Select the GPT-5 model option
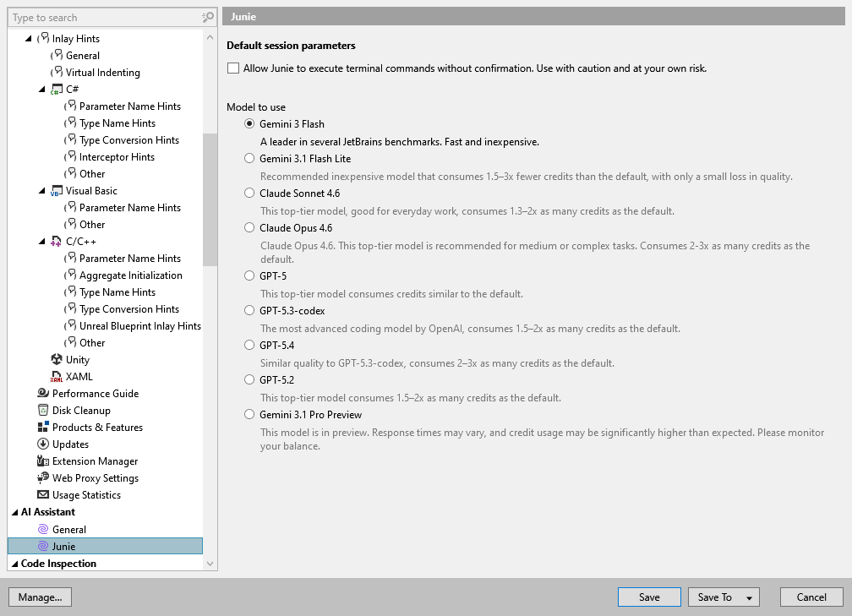Screen dimensions: 852x616 tap(249, 276)
